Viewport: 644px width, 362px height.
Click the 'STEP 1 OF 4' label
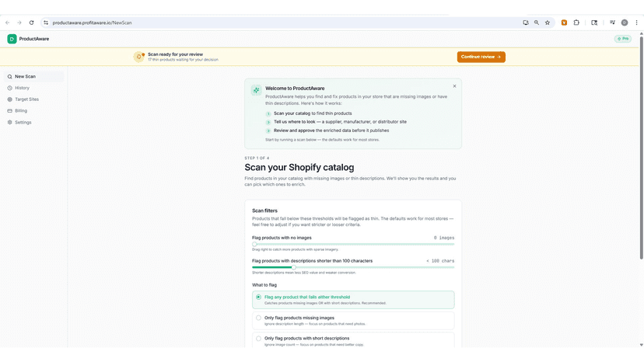click(x=257, y=158)
